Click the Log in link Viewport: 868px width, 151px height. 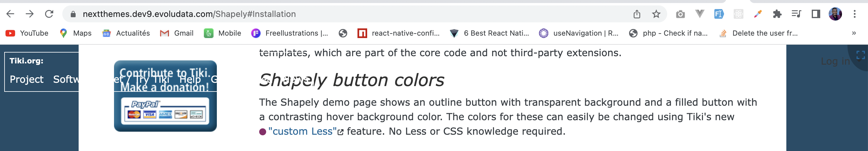coord(835,61)
